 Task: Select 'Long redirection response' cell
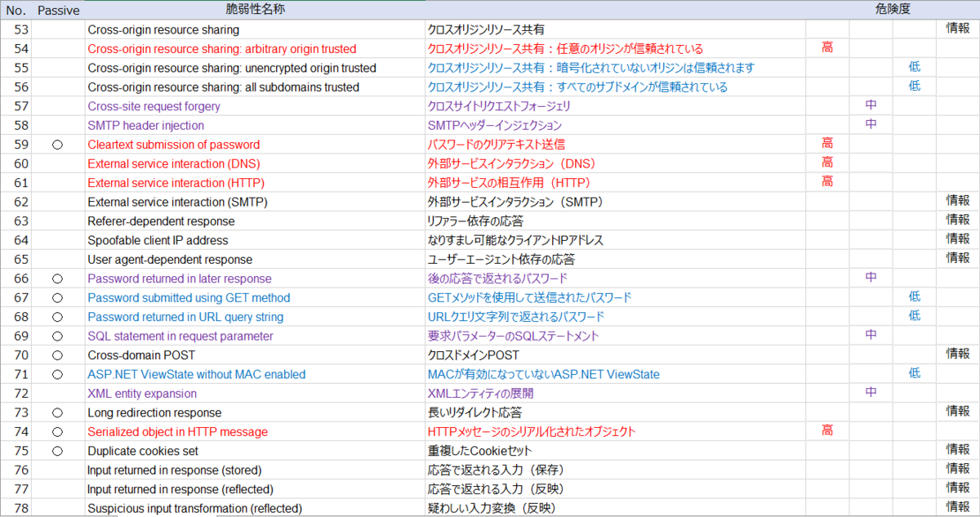tap(255, 412)
